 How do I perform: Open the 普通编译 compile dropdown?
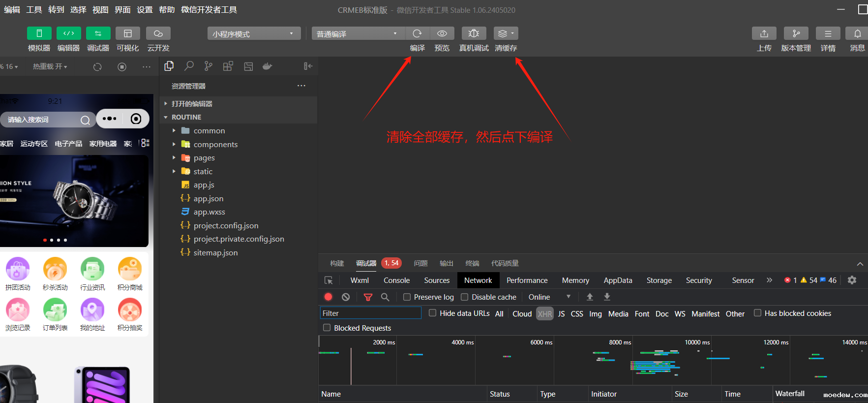tap(358, 33)
